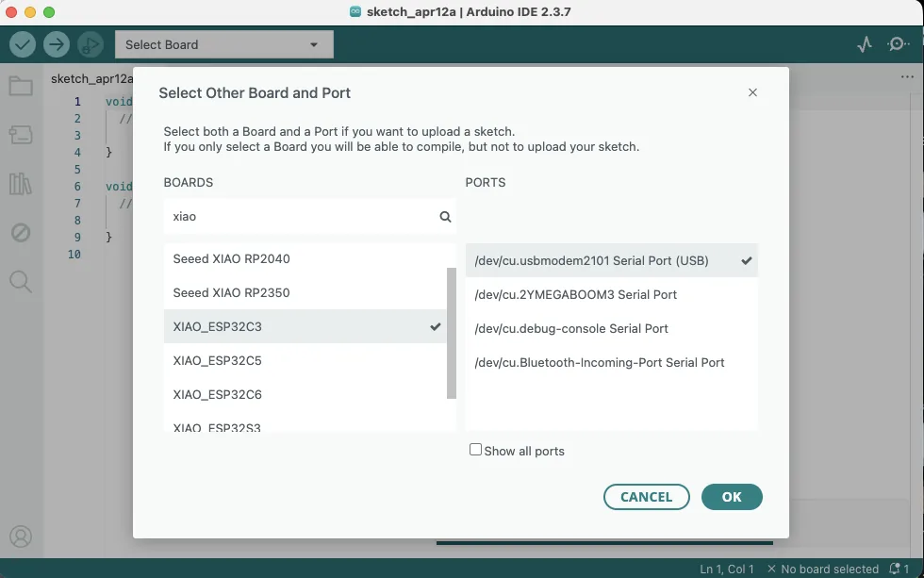Viewport: 924px width, 578px height.
Task: Select the /dev/cu.2YMEGABOOM3 Serial Port
Action: point(576,294)
